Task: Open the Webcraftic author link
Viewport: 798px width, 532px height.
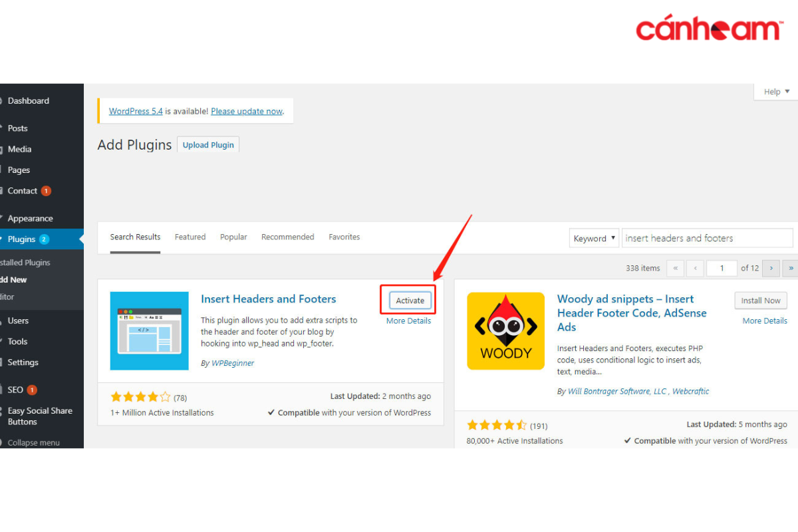Action: point(691,392)
